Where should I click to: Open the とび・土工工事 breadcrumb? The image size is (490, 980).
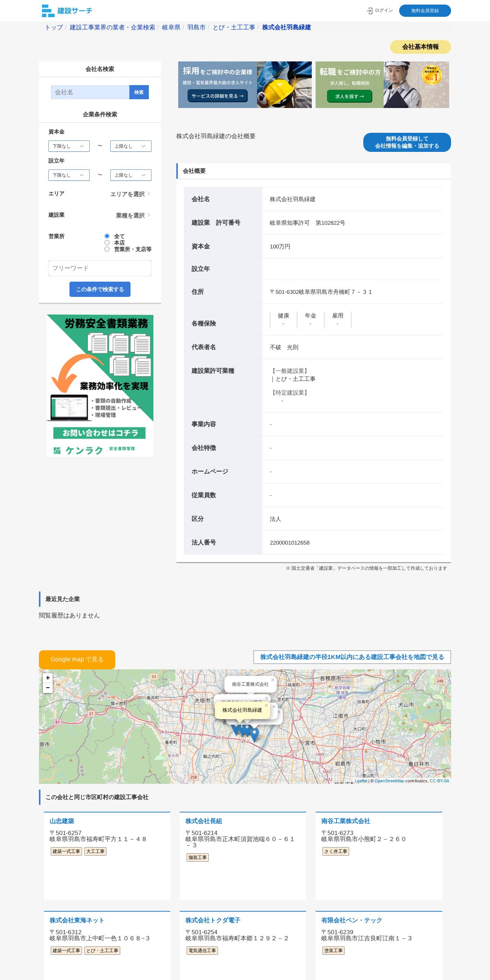point(234,27)
